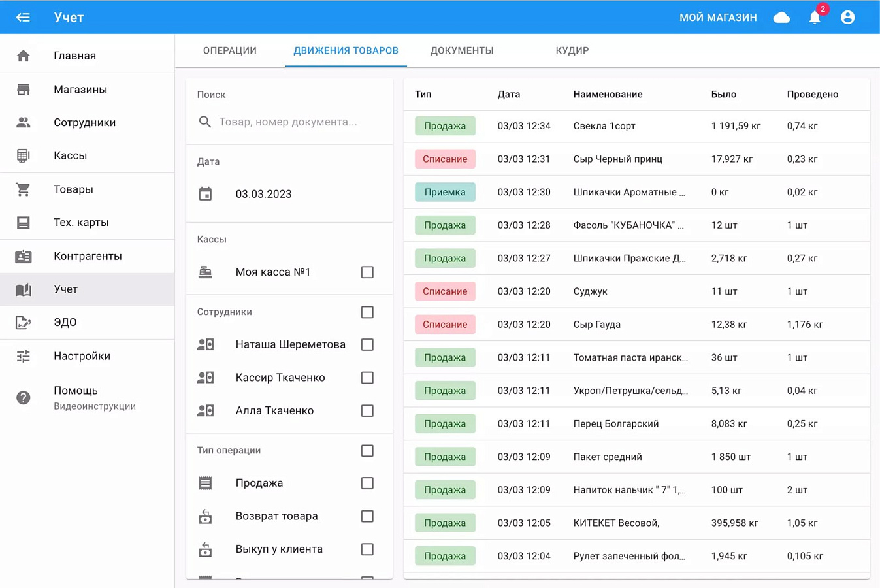
Task: Collapse sidebar with back arrow menu icon
Action: [x=23, y=18]
